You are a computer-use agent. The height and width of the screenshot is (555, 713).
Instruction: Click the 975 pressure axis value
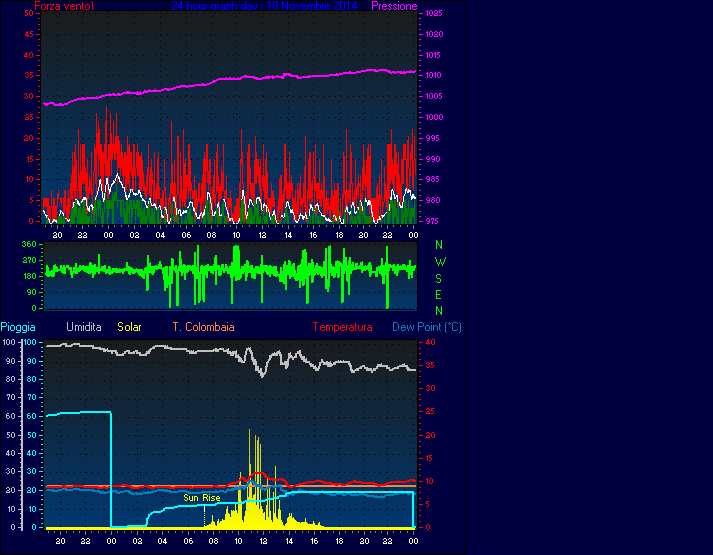[x=432, y=221]
